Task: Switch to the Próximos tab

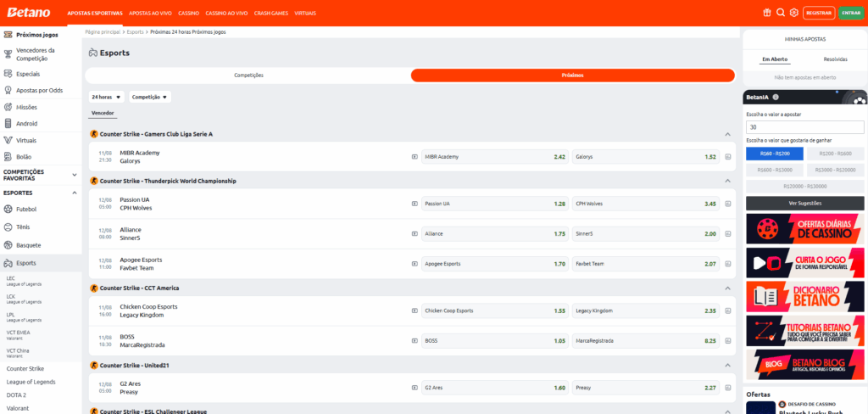Action: [x=572, y=76]
